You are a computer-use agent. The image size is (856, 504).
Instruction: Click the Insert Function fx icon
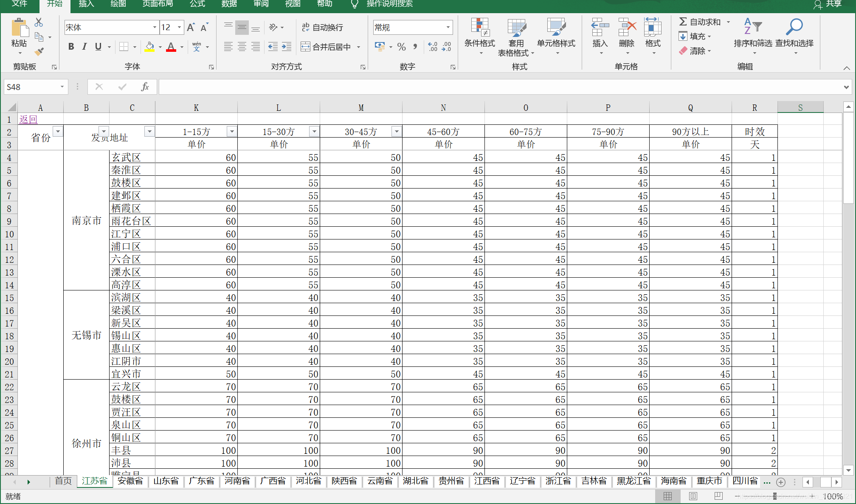[145, 87]
